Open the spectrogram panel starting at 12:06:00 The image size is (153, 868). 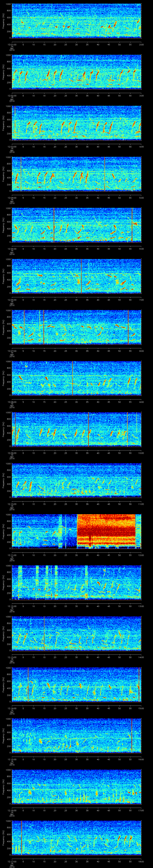(77, 276)
